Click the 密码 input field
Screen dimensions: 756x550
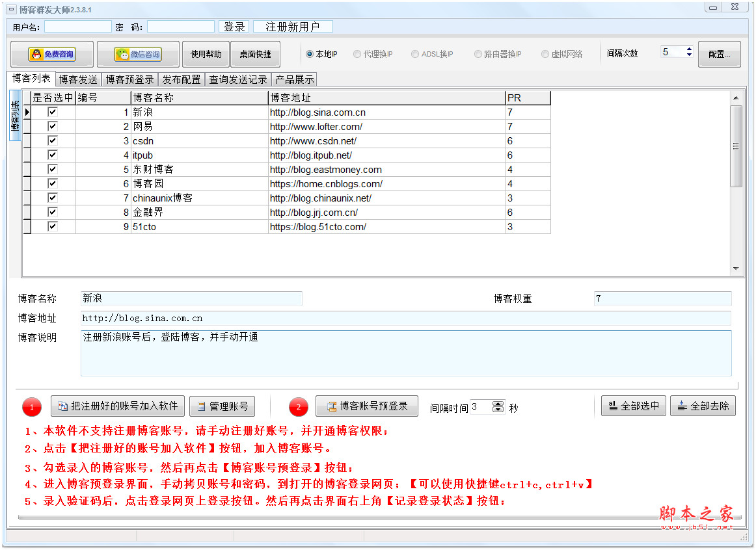click(181, 27)
